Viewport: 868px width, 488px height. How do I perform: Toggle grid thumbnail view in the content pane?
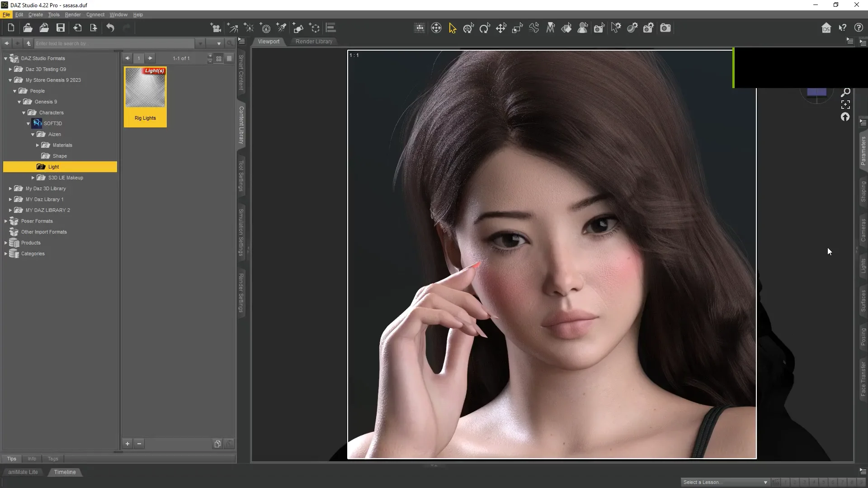point(219,58)
